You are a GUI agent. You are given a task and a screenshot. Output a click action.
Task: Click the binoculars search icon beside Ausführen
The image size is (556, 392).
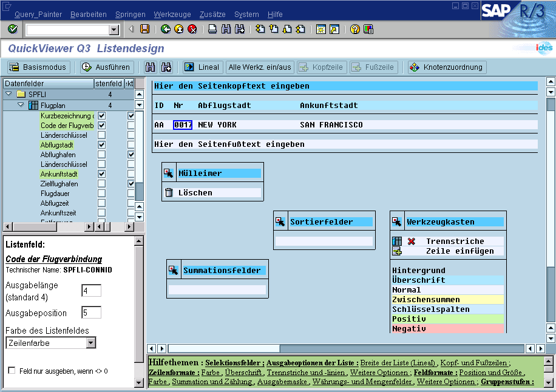tap(151, 67)
